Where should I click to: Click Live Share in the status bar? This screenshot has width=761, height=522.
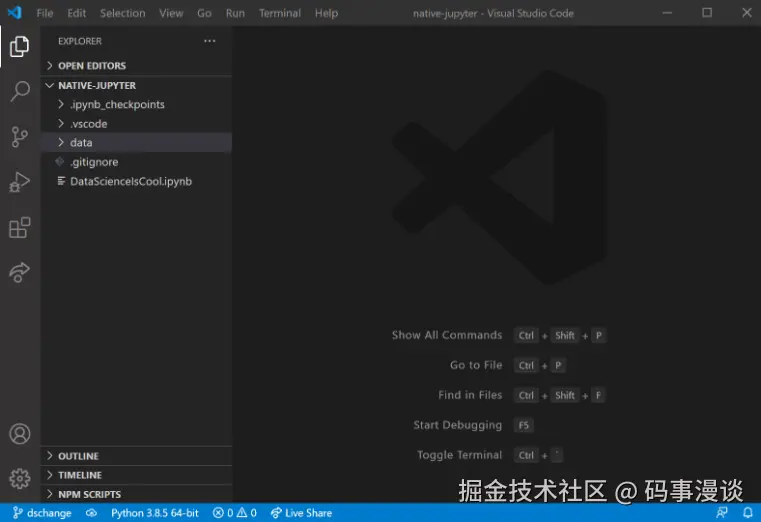click(x=301, y=513)
